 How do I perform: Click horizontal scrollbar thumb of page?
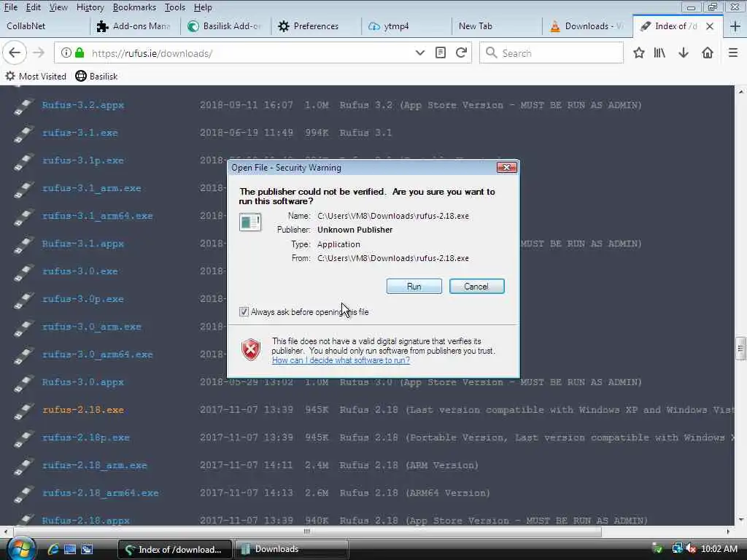[x=307, y=532]
